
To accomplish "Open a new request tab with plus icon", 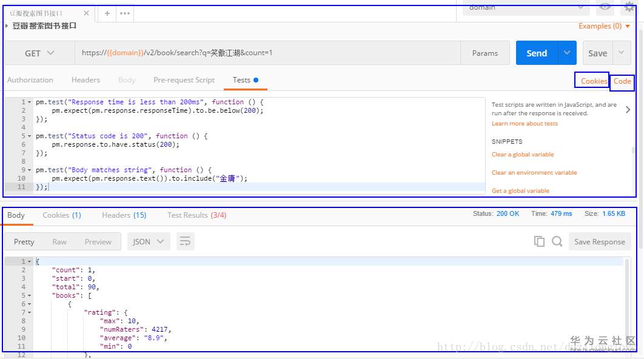I will click(107, 13).
